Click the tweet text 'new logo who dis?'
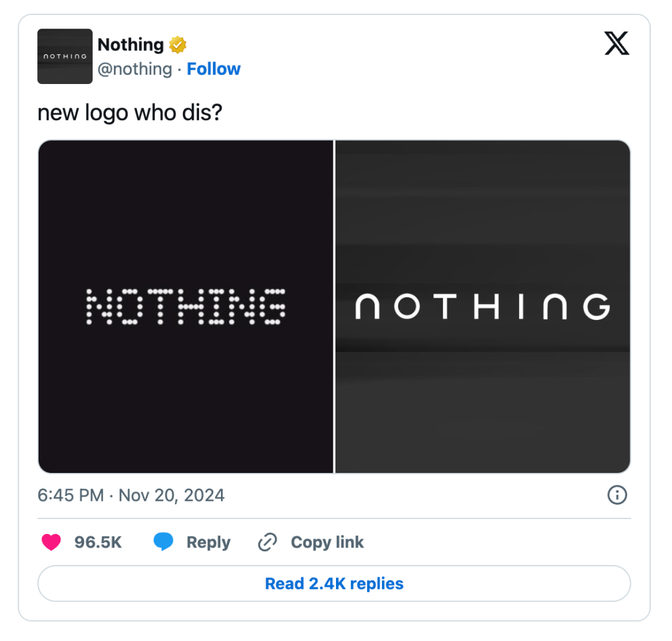 coord(130,113)
